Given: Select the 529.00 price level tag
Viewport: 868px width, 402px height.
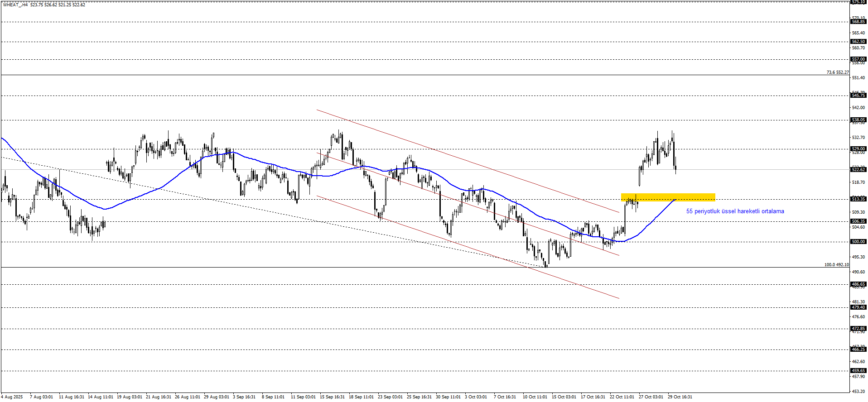Looking at the screenshot, I should (x=858, y=149).
